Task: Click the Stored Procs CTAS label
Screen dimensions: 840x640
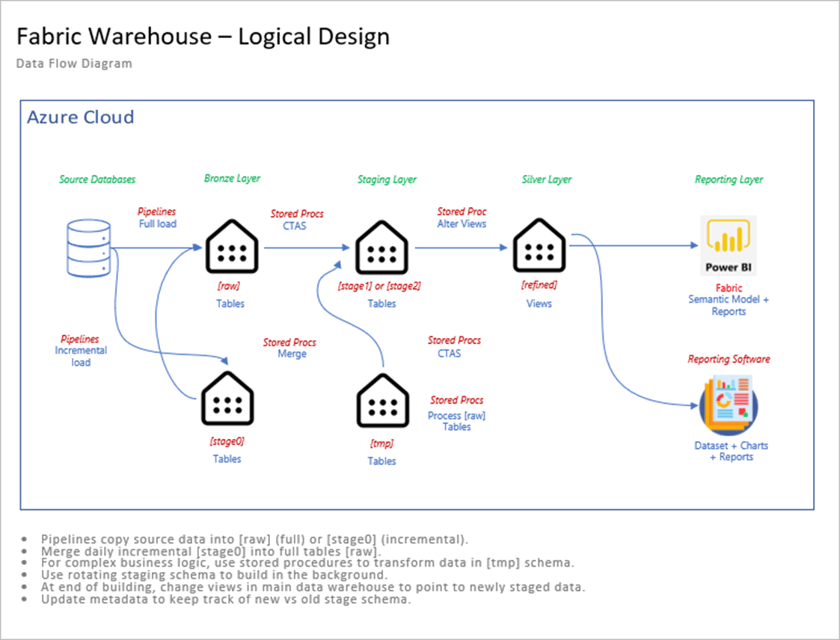Action: 297,220
